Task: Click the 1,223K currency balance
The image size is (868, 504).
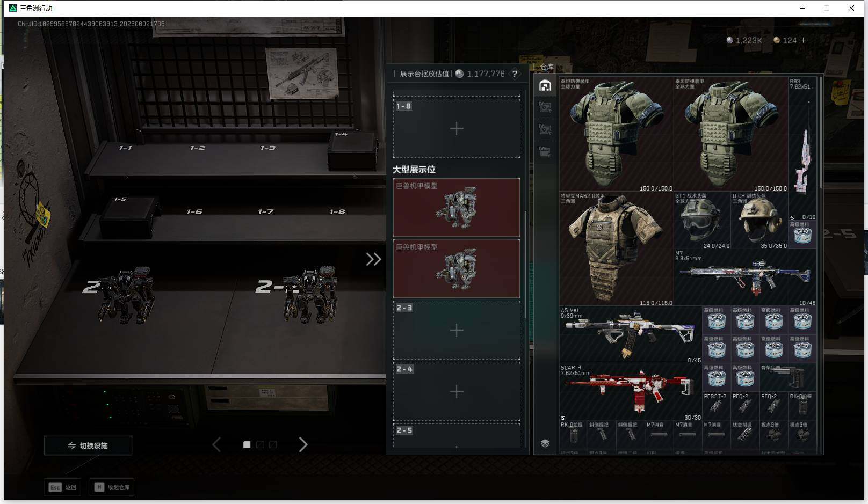Action: (x=749, y=40)
